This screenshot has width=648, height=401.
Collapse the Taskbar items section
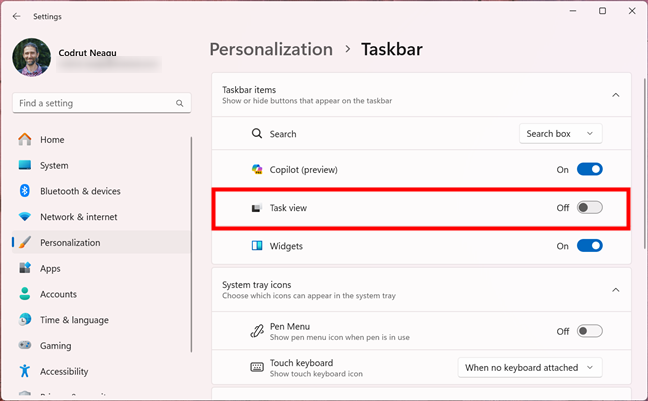pos(616,95)
